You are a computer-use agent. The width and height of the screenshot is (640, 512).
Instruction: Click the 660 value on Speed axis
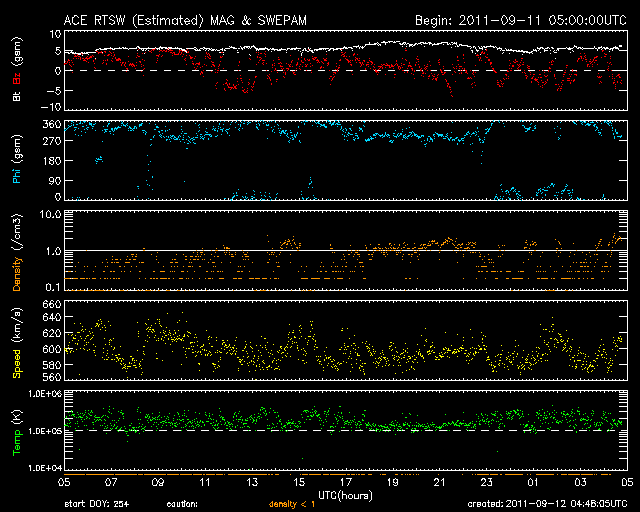pos(50,304)
